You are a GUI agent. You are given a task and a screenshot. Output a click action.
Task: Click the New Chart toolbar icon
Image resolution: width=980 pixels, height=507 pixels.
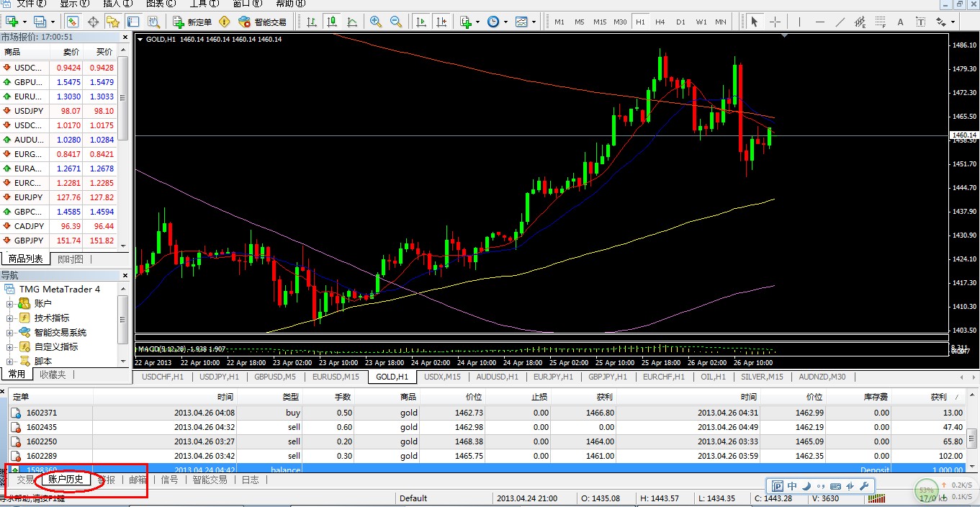click(12, 22)
